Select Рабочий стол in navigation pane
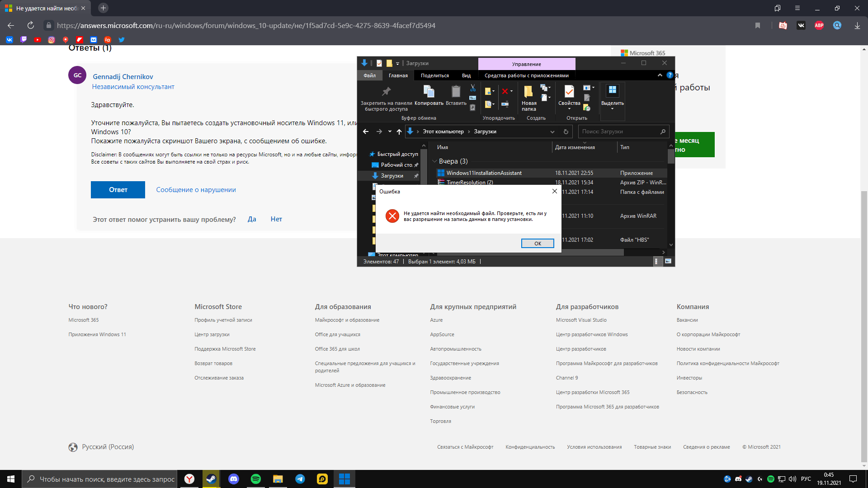Image resolution: width=868 pixels, height=488 pixels. (x=396, y=165)
